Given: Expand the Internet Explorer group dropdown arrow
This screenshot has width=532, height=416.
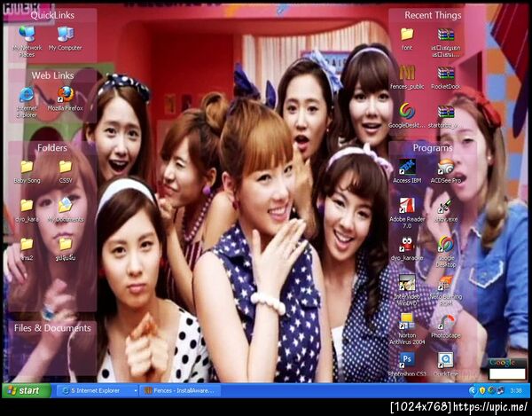Looking at the screenshot, I should click(x=136, y=391).
